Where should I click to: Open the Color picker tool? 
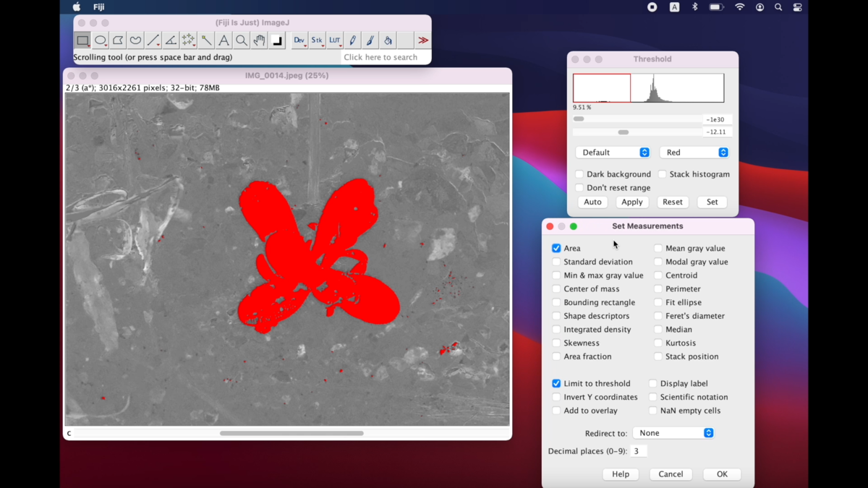point(277,40)
